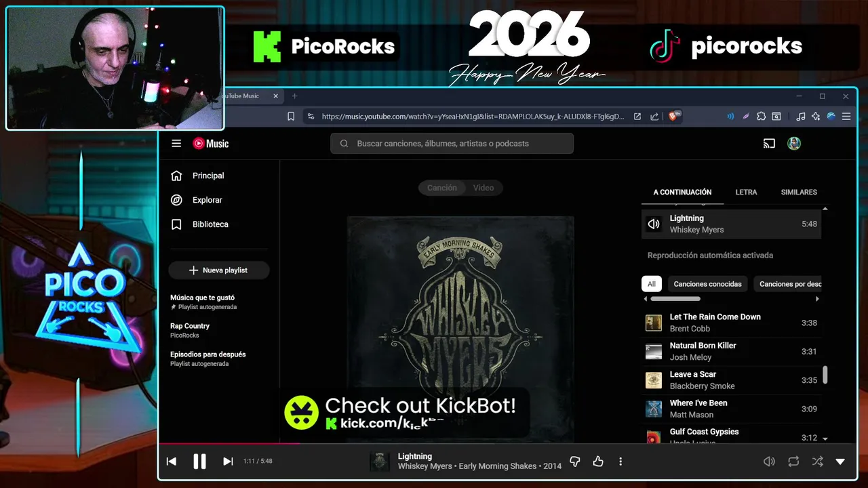Screen dimensions: 868x488
Task: Click the blue globe profile icon in toolbar
Action: point(831,117)
